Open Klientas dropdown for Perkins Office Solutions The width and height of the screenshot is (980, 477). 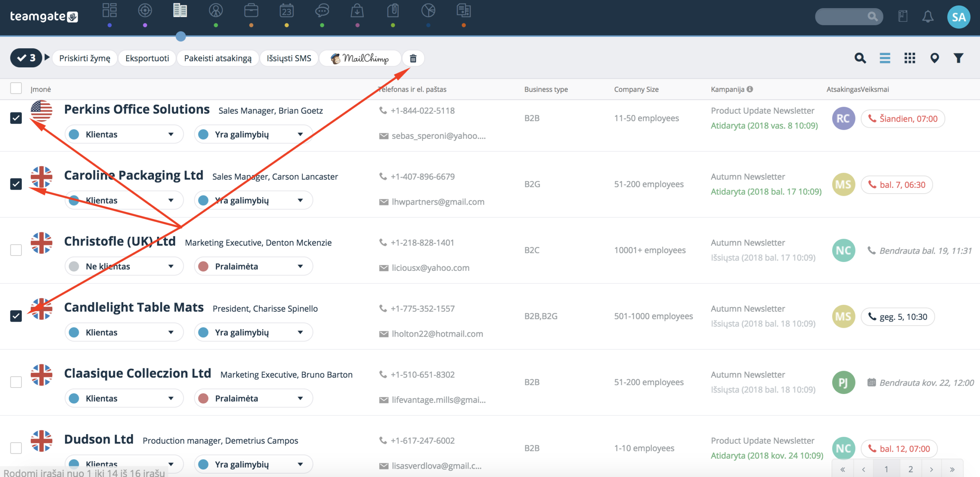(x=124, y=134)
